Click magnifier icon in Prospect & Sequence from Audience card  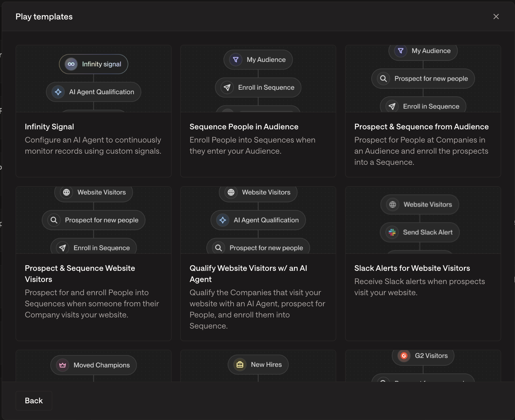383,79
